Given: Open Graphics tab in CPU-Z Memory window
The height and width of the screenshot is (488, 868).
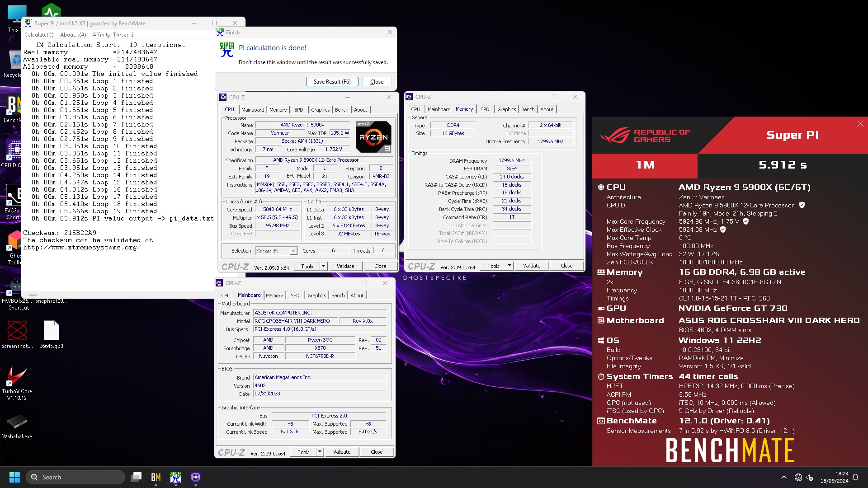Looking at the screenshot, I should point(506,109).
